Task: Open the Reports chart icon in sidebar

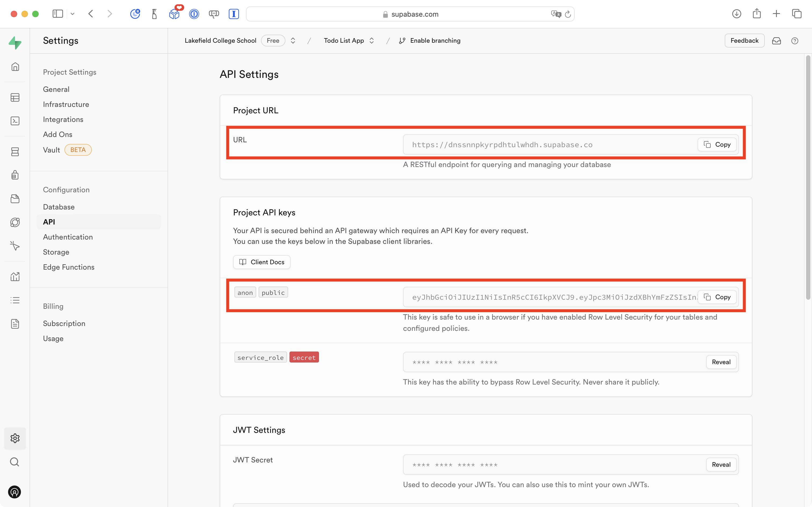Action: click(15, 277)
